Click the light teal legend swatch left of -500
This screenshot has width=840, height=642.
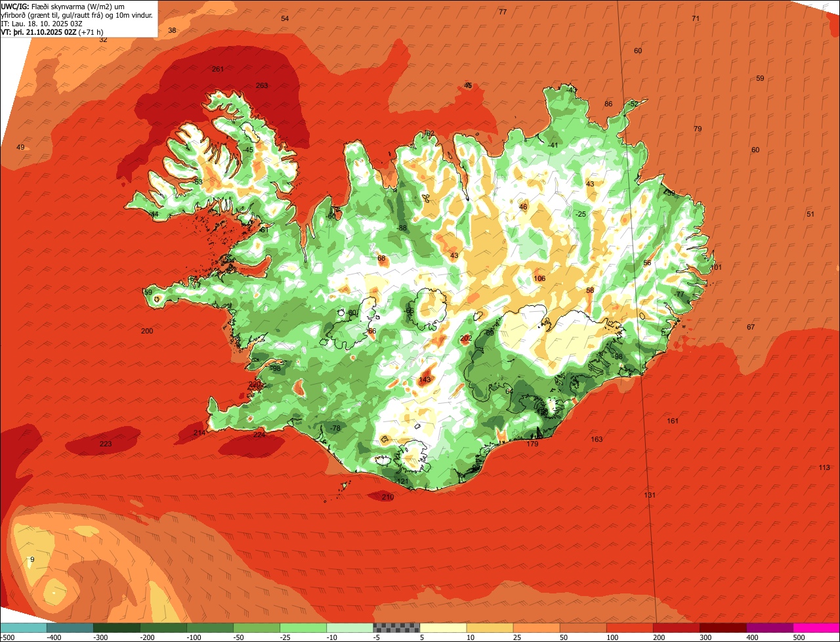(x=23, y=628)
